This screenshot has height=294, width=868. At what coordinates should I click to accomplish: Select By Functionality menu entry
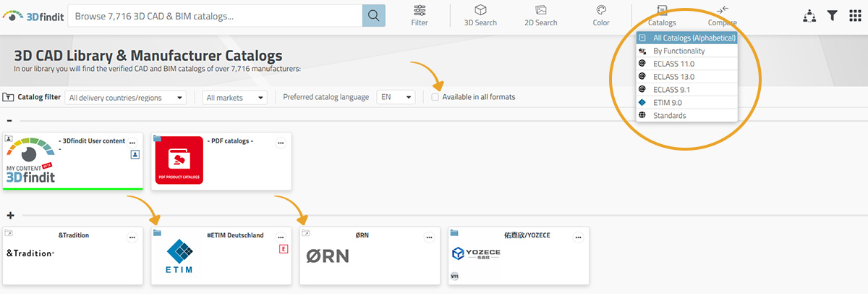tap(687, 51)
